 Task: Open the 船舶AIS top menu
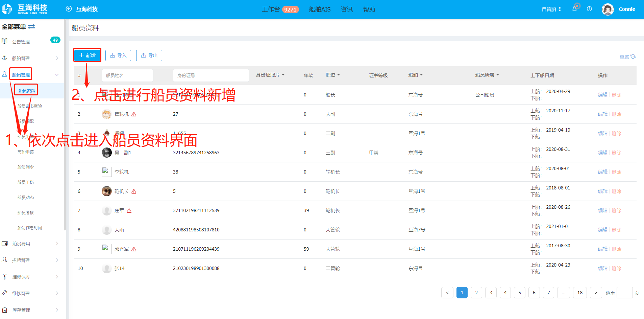[320, 9]
